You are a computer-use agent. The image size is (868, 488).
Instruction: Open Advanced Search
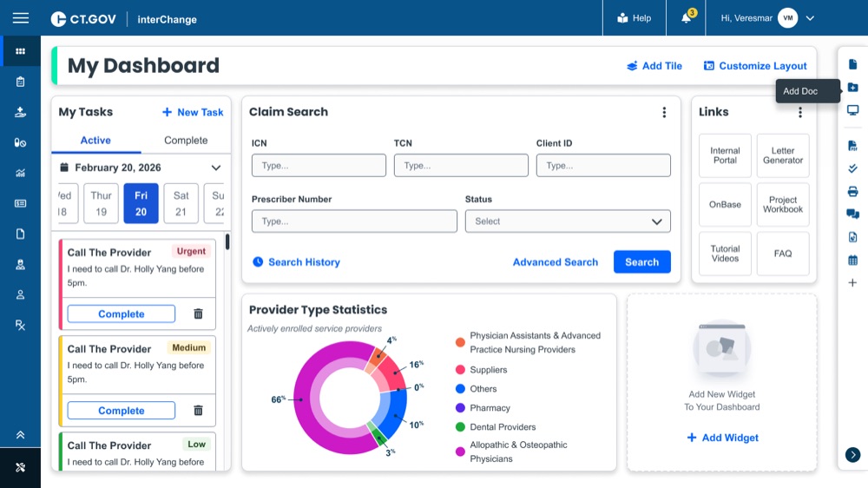click(556, 262)
